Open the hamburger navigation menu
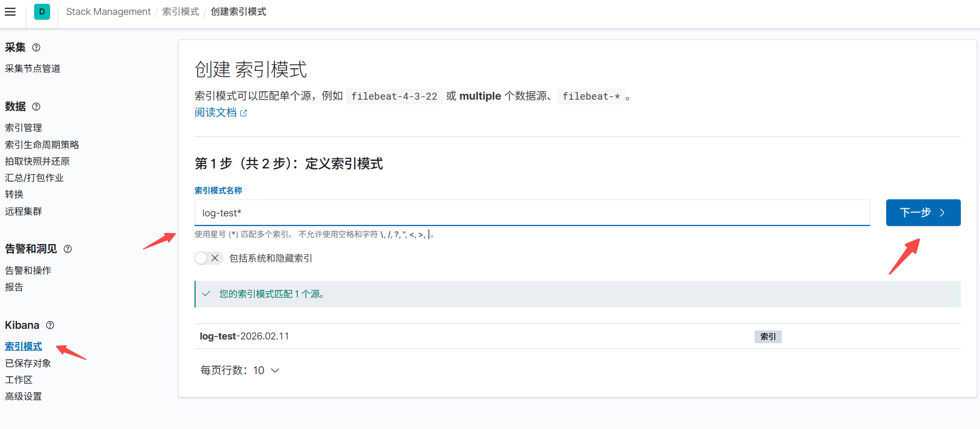Viewport: 980px width, 429px height. pyautogui.click(x=10, y=12)
